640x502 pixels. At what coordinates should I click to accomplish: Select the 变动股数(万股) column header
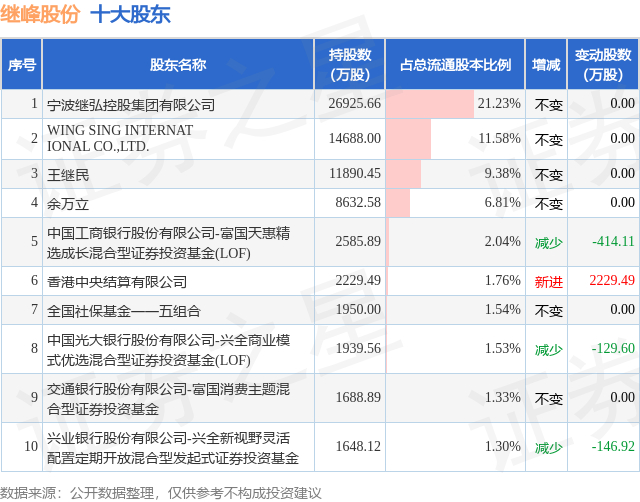(603, 64)
